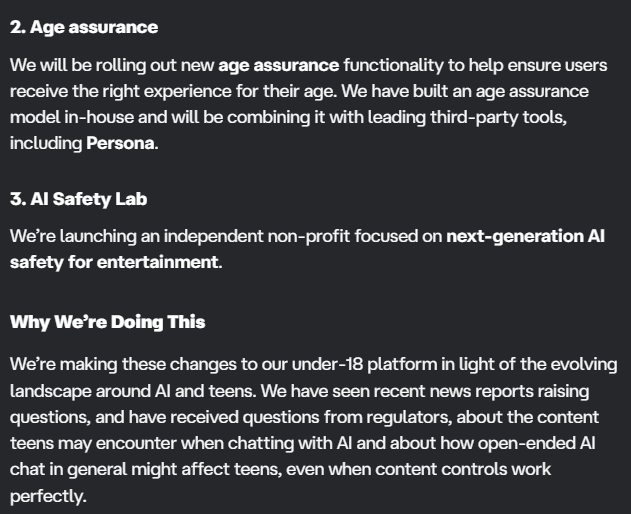This screenshot has height=514, width=631.
Task: Follow the bold "Persona" link
Action: coord(120,143)
